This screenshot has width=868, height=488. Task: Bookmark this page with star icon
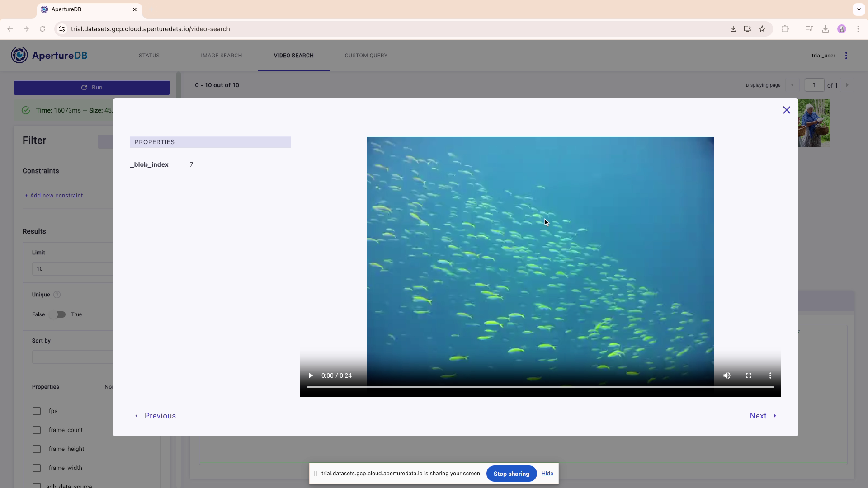click(762, 29)
